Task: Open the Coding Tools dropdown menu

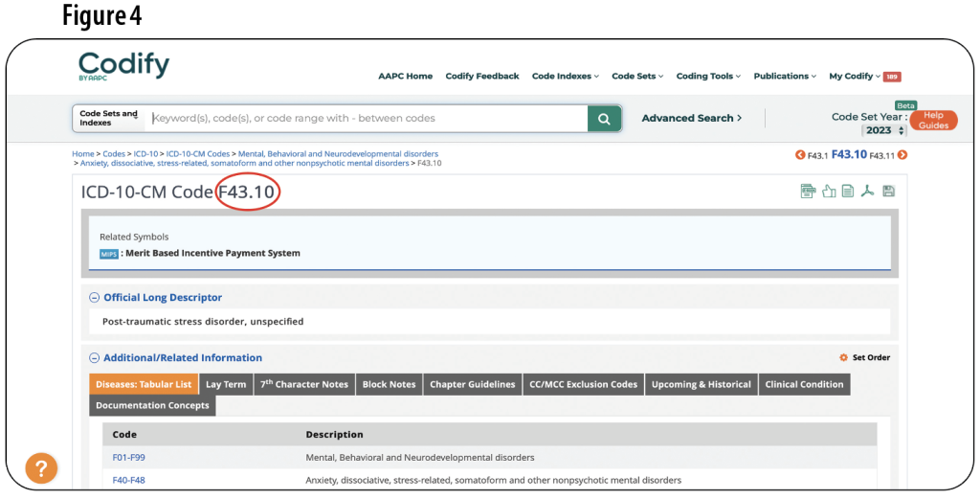Action: [x=708, y=77]
